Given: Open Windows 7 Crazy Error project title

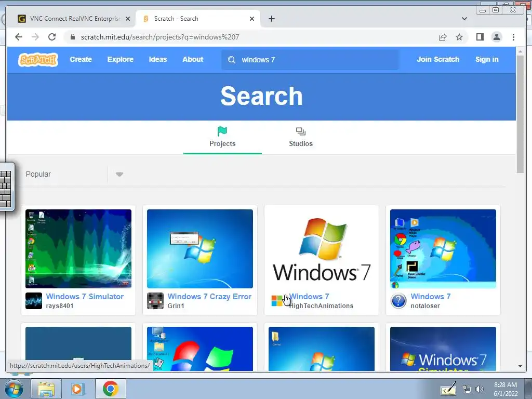Looking at the screenshot, I should (209, 297).
